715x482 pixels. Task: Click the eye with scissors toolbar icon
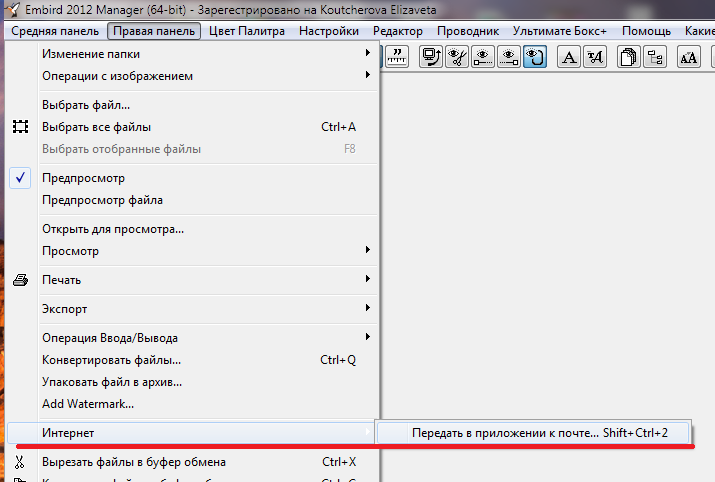click(x=457, y=57)
